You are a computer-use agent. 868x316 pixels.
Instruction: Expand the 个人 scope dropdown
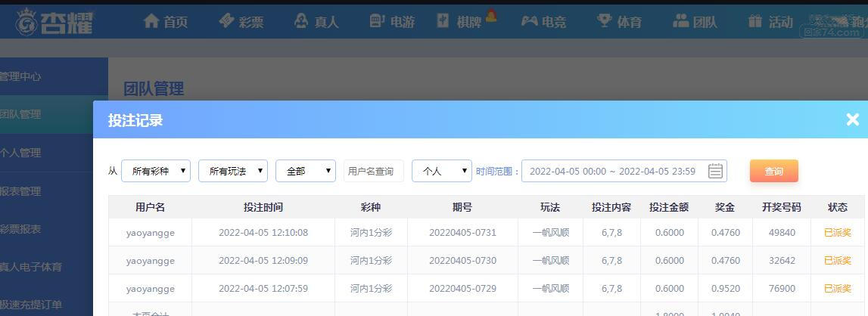pos(442,171)
